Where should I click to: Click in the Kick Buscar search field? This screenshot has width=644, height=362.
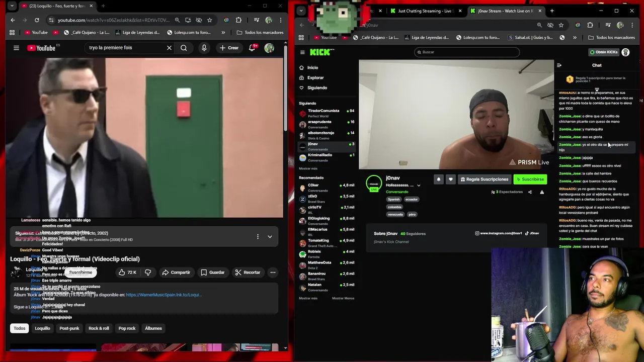(466, 52)
